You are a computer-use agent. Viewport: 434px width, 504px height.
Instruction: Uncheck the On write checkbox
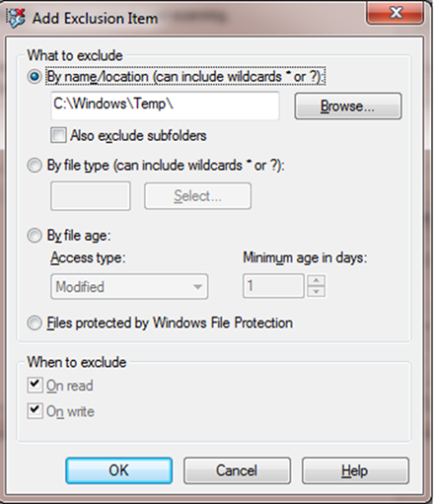(x=35, y=411)
